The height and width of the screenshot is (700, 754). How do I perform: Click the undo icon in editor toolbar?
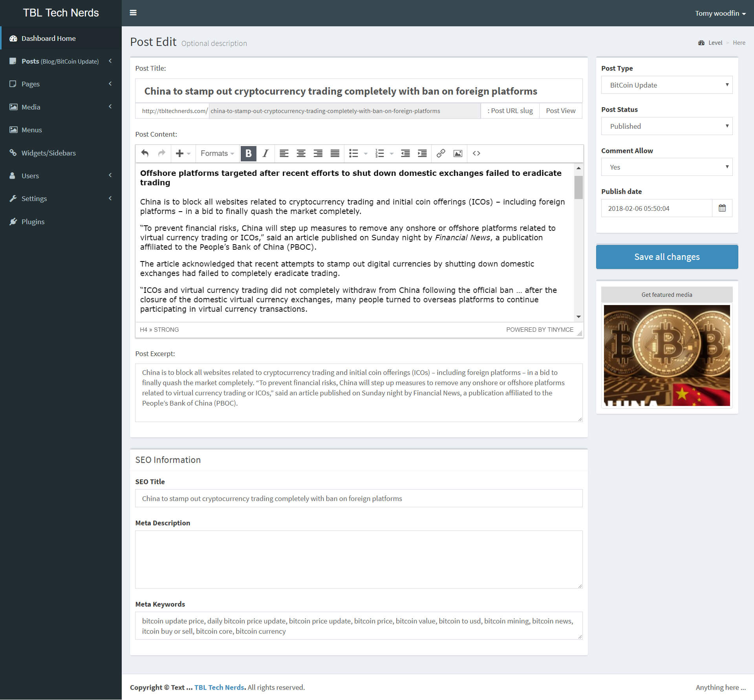coord(145,154)
